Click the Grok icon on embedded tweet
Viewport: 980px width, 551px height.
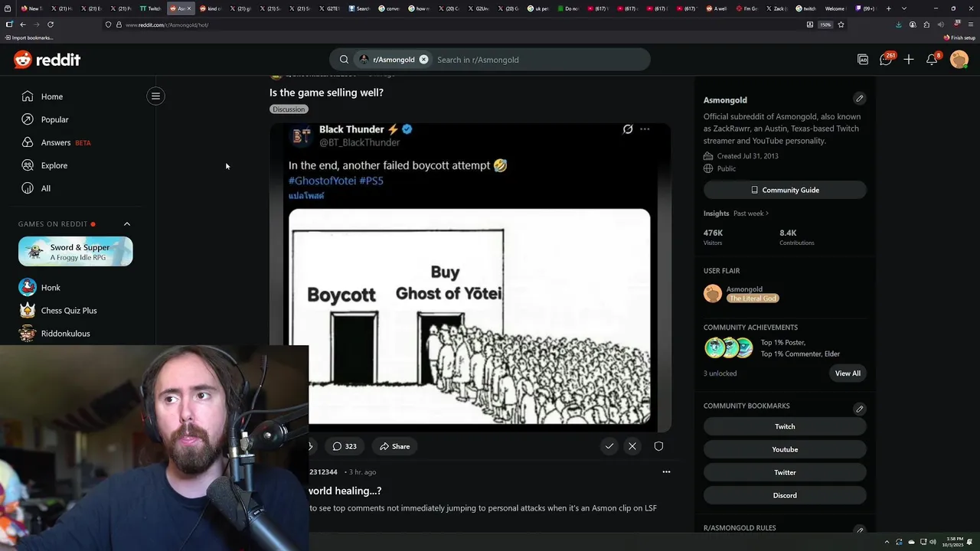click(x=628, y=129)
